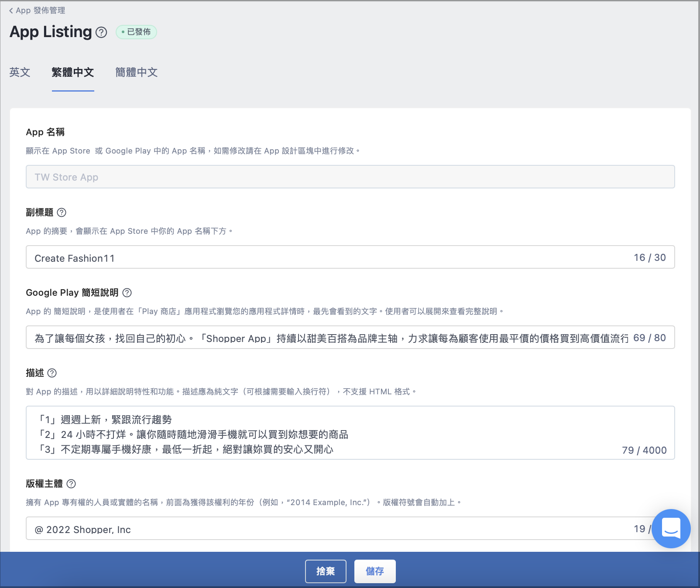This screenshot has width=700, height=588.
Task: Click the 69 / 80 character counter
Action: pos(650,338)
